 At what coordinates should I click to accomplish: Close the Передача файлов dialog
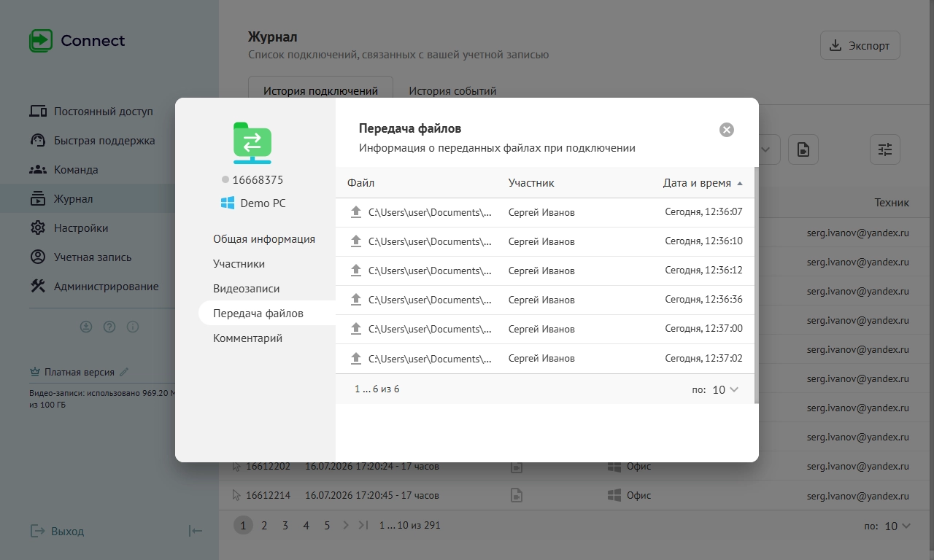[727, 130]
